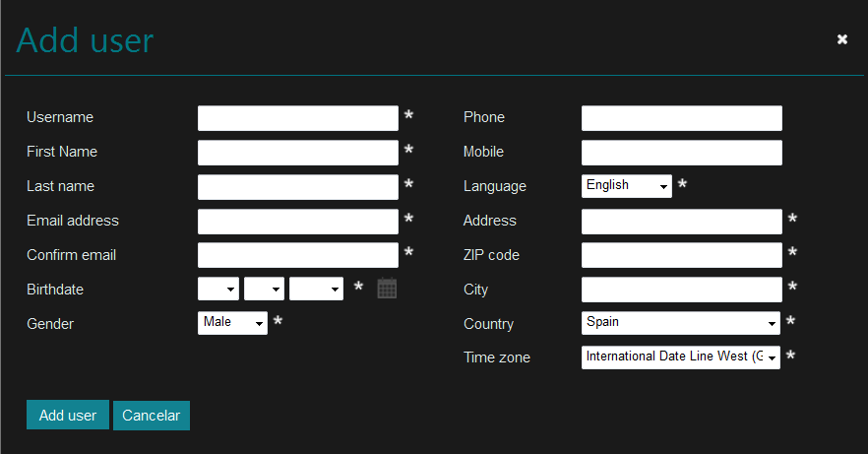This screenshot has height=454, width=868.
Task: Click the Last name input field
Action: [x=298, y=187]
